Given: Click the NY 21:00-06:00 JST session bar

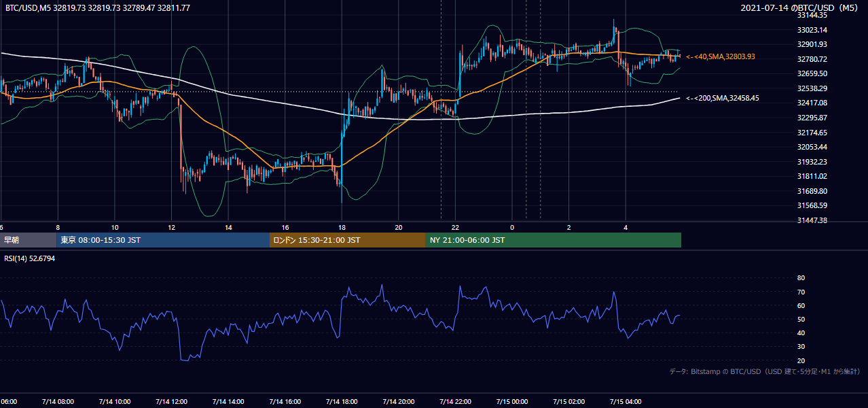Looking at the screenshot, I should tap(554, 240).
